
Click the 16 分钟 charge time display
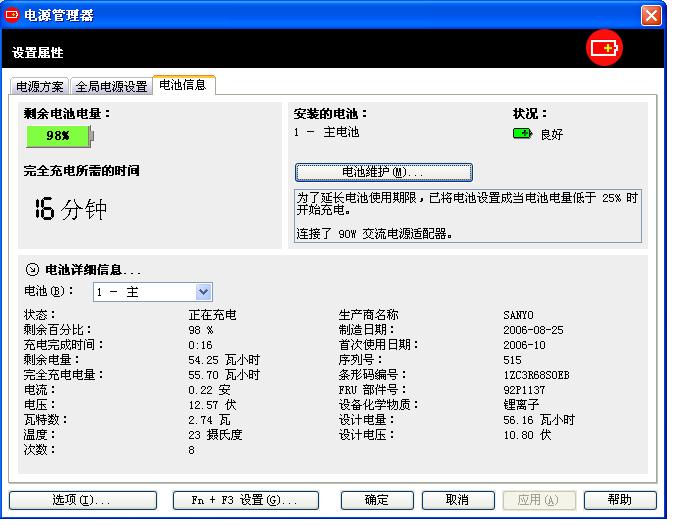(x=70, y=210)
